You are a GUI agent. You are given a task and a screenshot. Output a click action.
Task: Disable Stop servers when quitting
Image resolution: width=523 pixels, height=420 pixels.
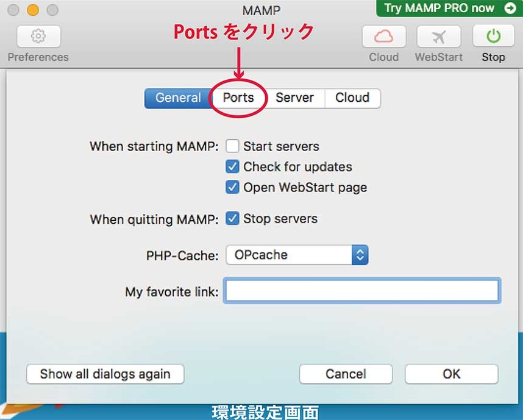(232, 218)
